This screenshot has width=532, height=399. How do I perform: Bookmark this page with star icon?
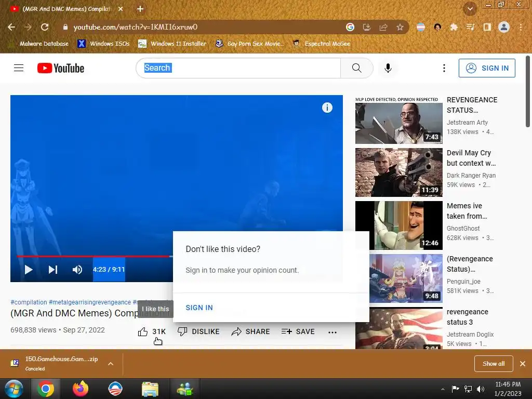400,27
